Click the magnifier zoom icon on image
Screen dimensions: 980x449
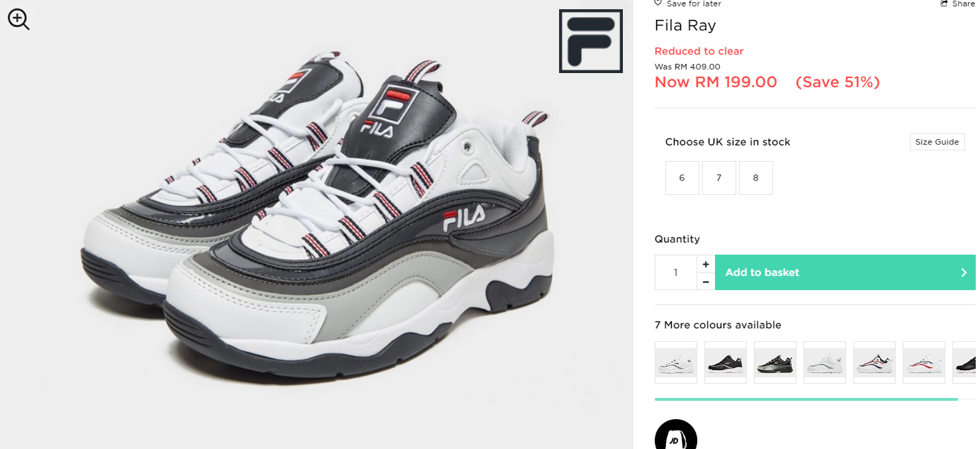click(x=18, y=19)
